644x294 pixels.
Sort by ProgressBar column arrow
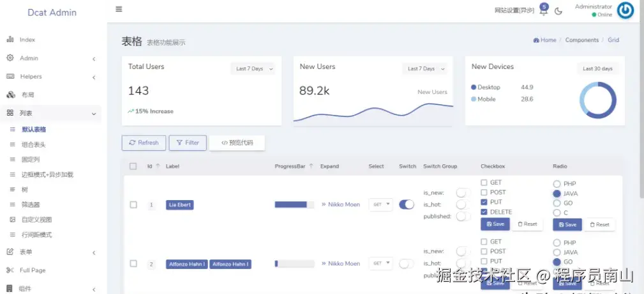pyautogui.click(x=311, y=166)
